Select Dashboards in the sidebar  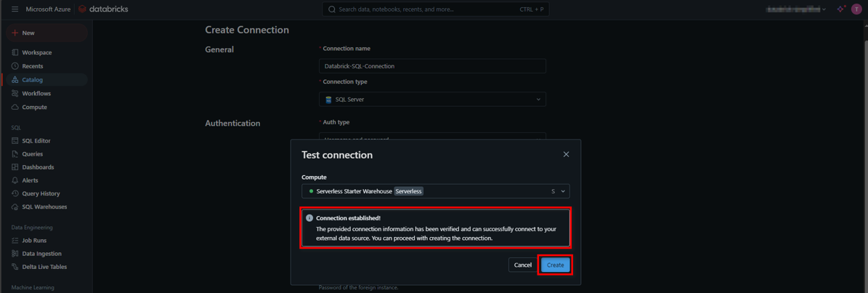pos(38,167)
